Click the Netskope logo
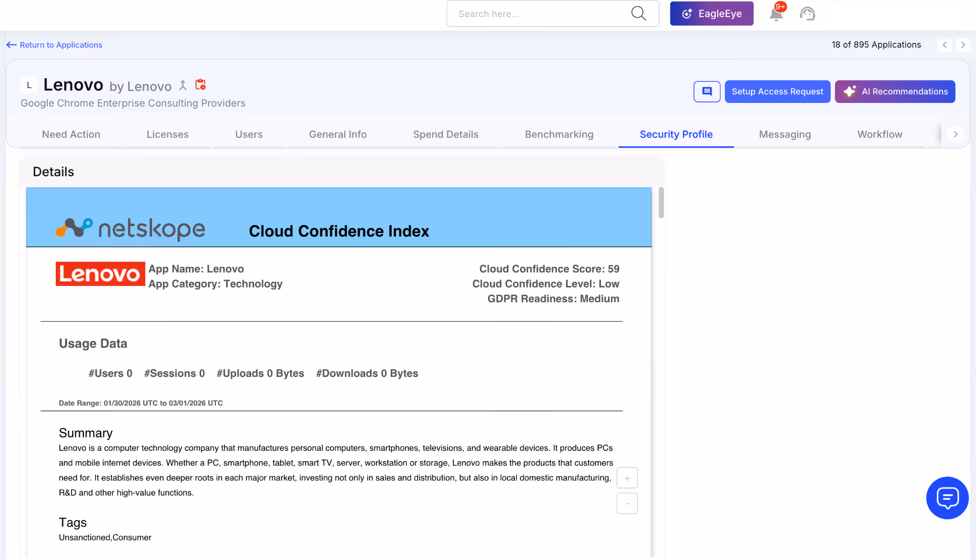 point(131,229)
